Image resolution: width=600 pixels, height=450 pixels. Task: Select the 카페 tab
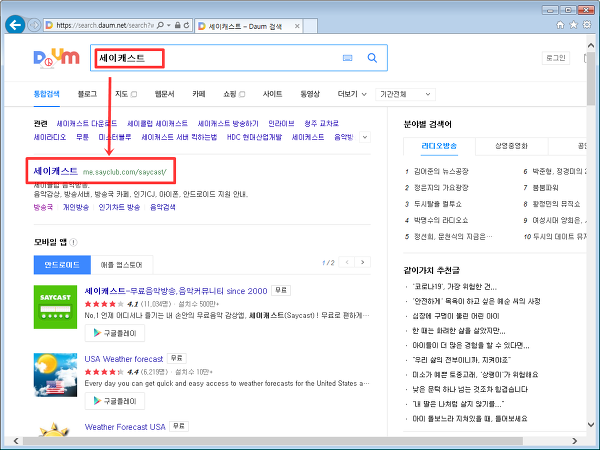(x=199, y=94)
